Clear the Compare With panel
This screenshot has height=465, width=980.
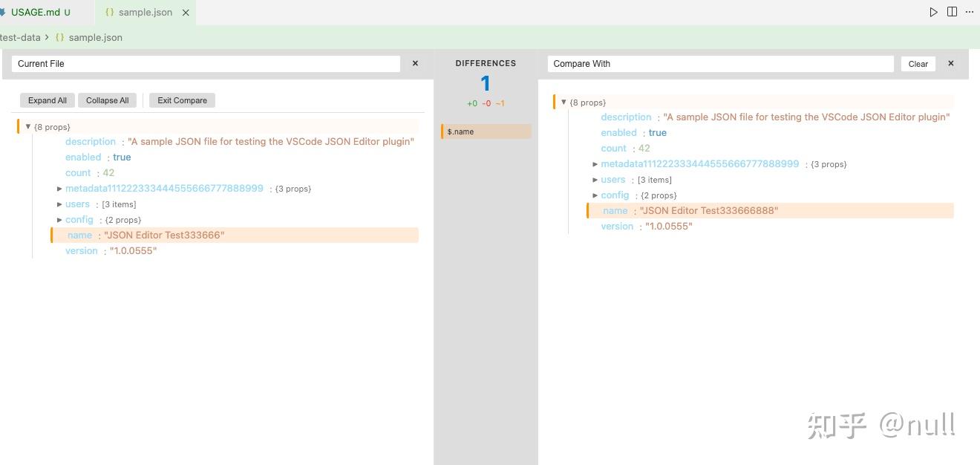(918, 64)
